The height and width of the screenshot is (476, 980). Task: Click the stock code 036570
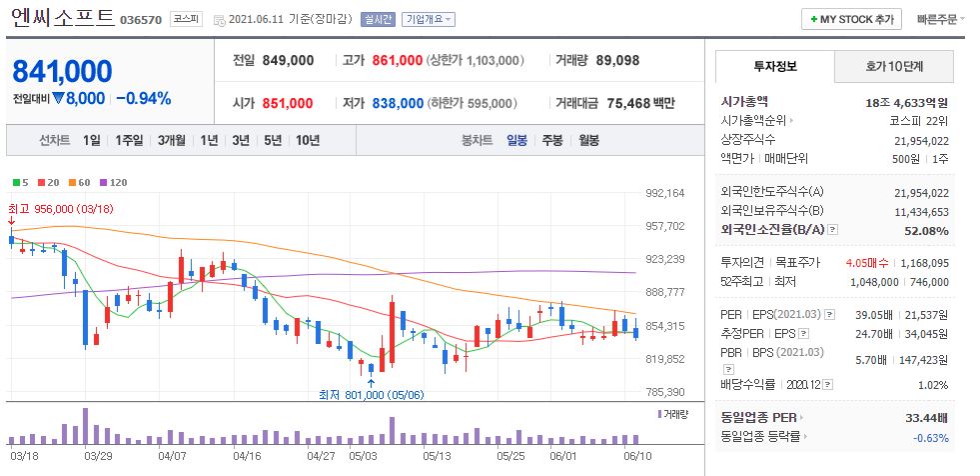click(141, 20)
